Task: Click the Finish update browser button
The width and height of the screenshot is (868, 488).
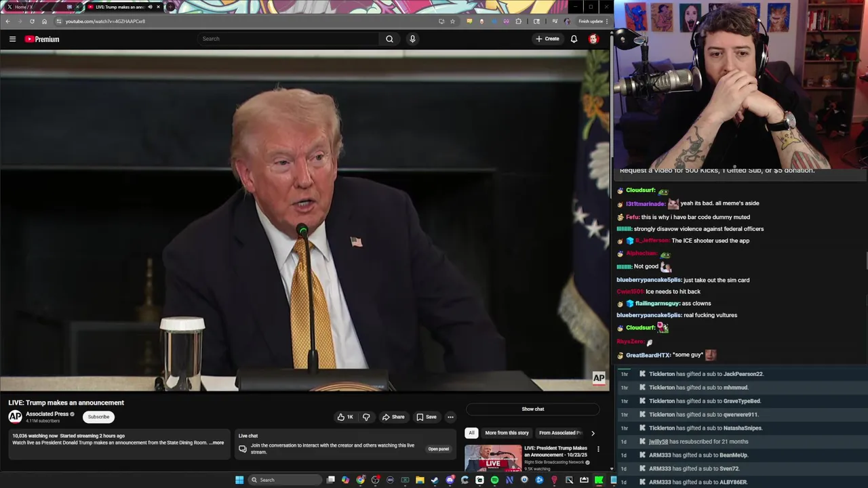Action: pyautogui.click(x=593, y=21)
